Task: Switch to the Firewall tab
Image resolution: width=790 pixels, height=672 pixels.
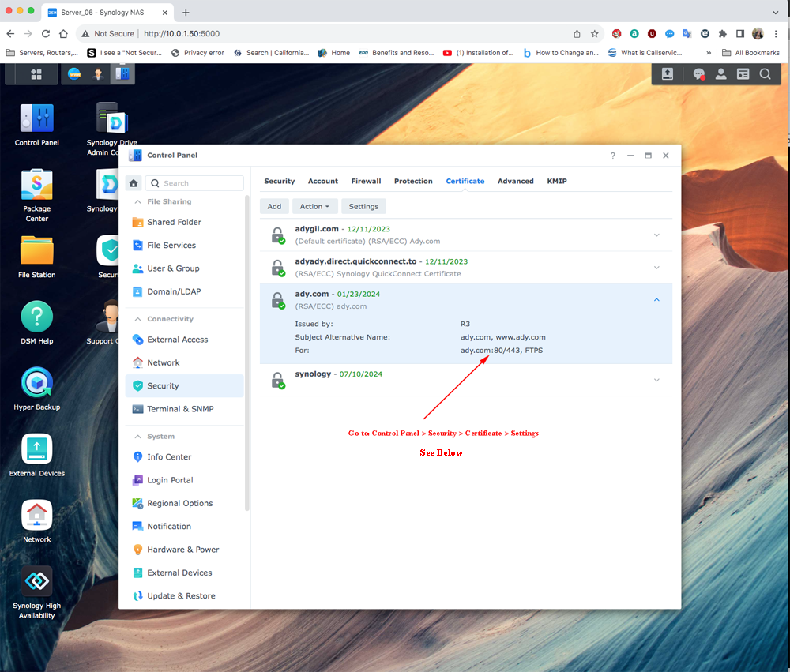Action: pyautogui.click(x=366, y=181)
